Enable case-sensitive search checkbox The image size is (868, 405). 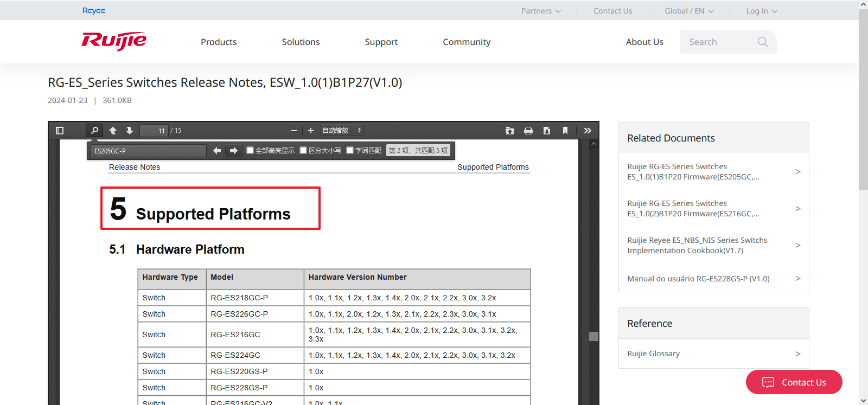[x=303, y=150]
